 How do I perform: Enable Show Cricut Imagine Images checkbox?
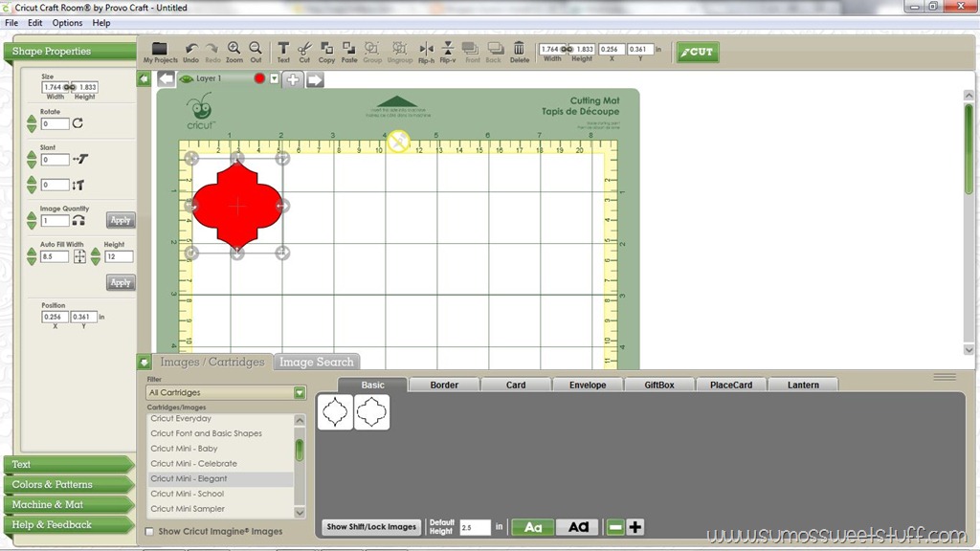click(x=149, y=532)
